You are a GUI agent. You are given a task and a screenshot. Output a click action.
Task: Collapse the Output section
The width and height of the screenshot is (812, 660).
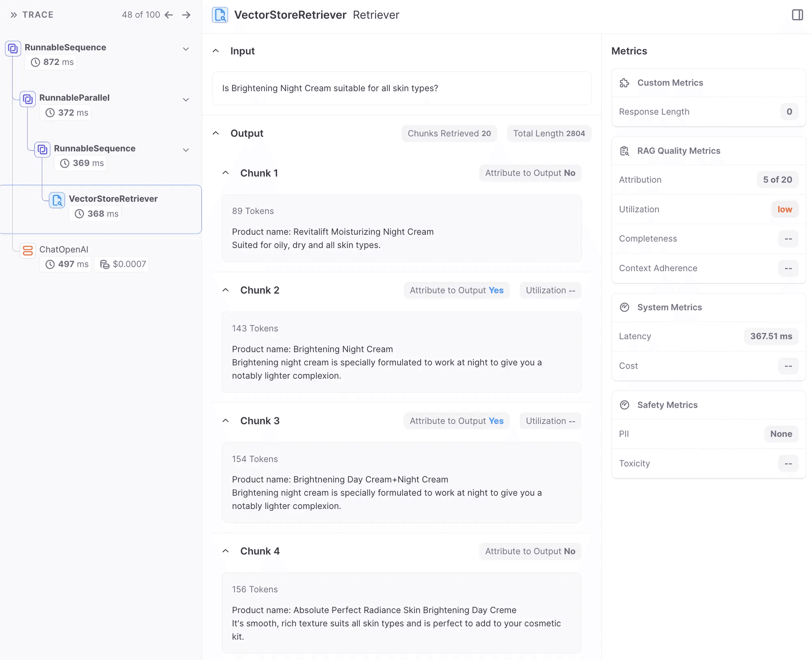(x=216, y=133)
